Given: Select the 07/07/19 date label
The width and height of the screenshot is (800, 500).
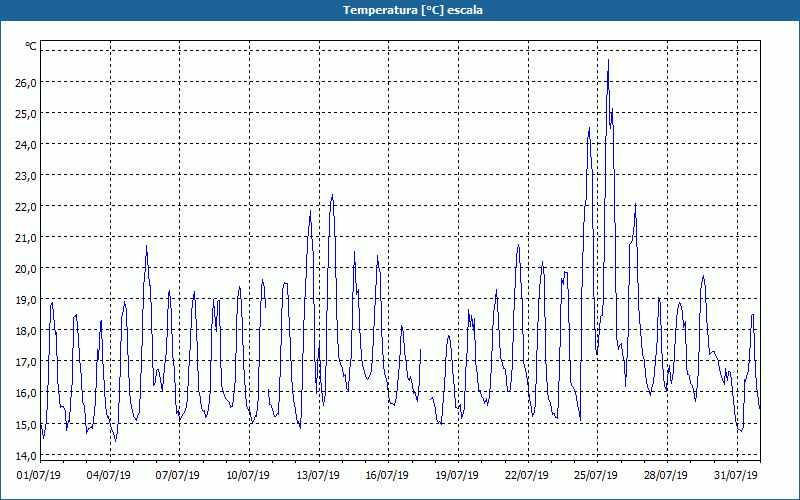Looking at the screenshot, I should 178,476.
